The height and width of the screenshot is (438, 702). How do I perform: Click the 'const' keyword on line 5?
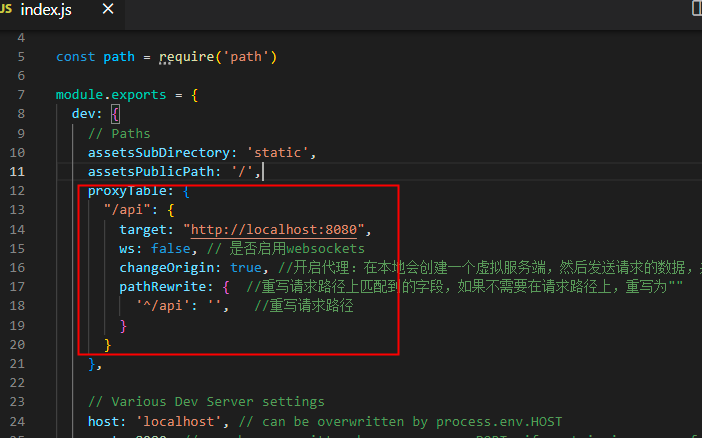coord(75,57)
